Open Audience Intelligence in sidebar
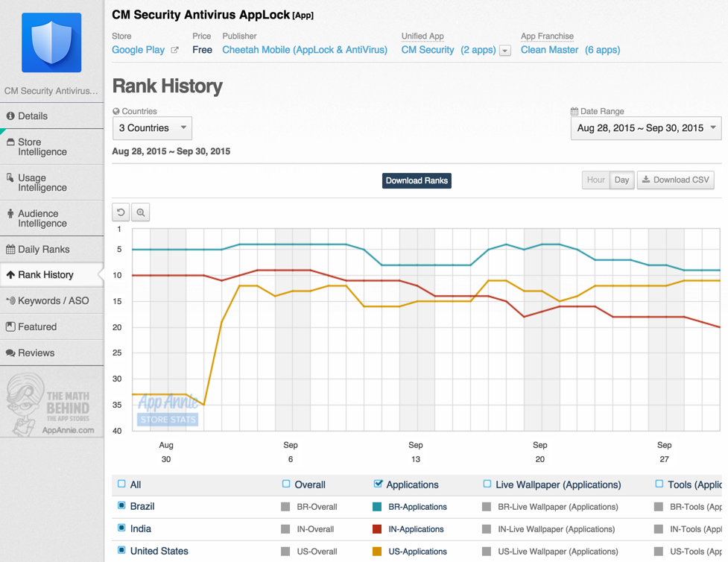 [x=52, y=218]
